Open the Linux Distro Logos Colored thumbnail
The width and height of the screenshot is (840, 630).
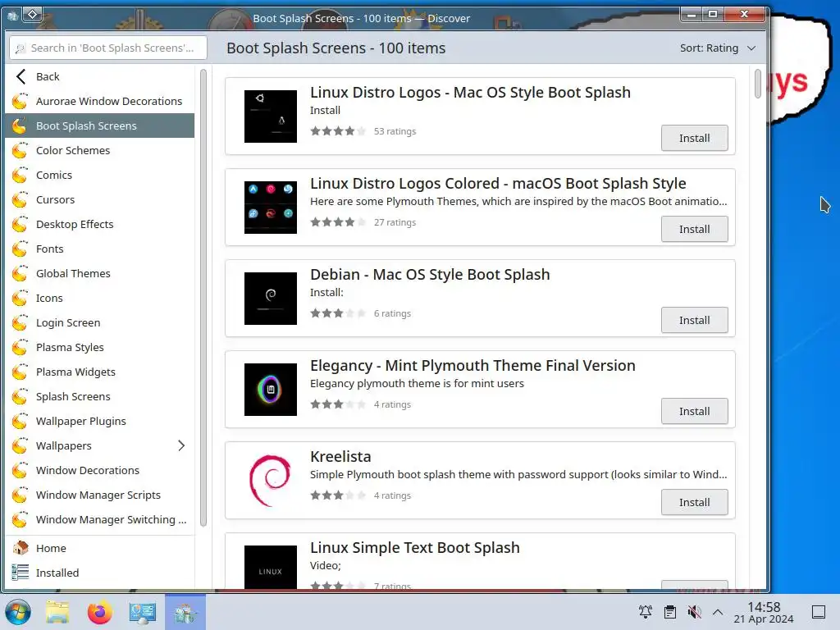(271, 208)
